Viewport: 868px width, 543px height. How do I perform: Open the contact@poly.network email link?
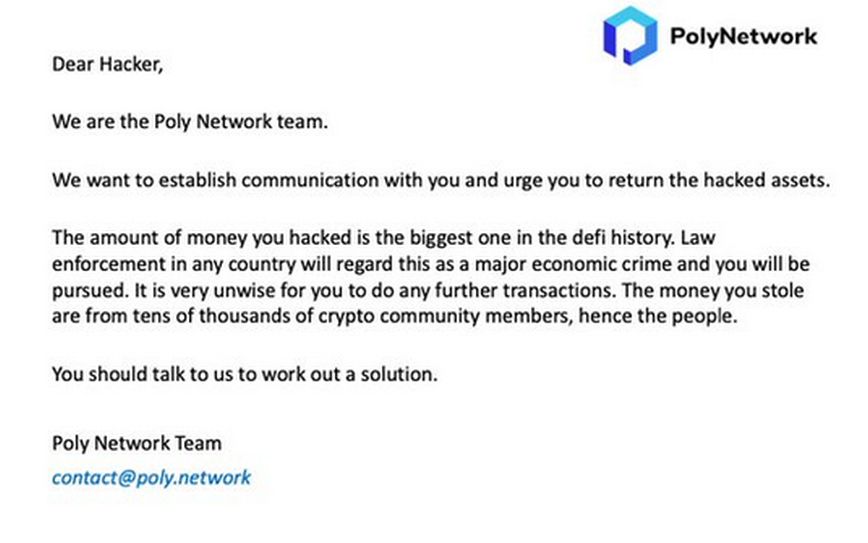[151, 477]
